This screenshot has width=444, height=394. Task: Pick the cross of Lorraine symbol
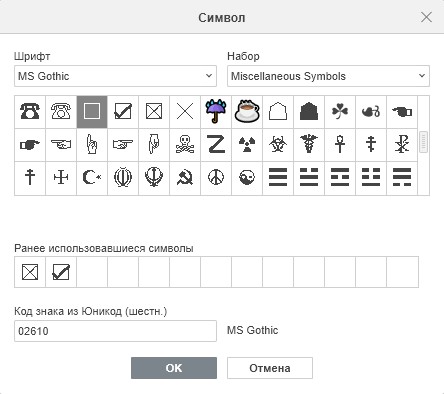[x=30, y=178]
